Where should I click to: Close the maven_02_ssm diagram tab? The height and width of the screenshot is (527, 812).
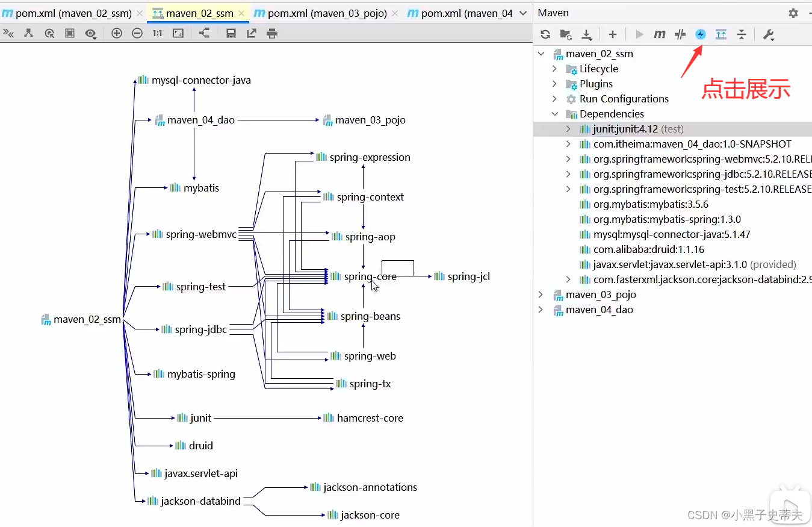click(241, 13)
